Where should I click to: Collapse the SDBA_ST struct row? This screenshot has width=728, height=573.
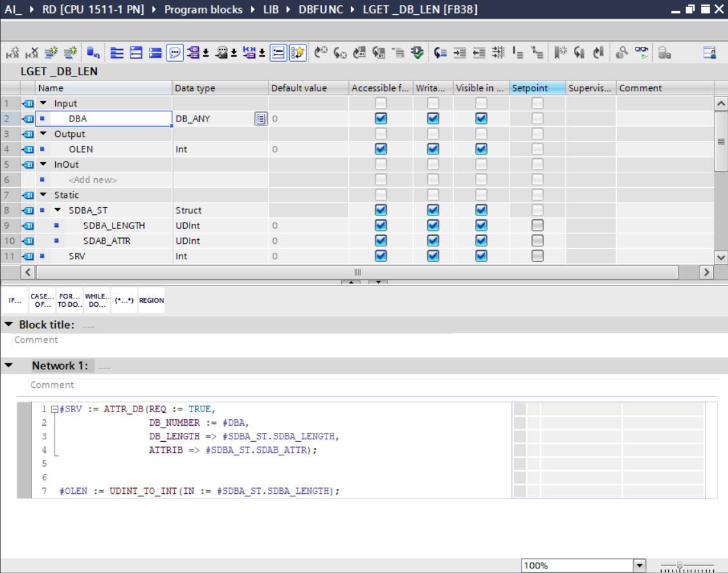click(58, 210)
